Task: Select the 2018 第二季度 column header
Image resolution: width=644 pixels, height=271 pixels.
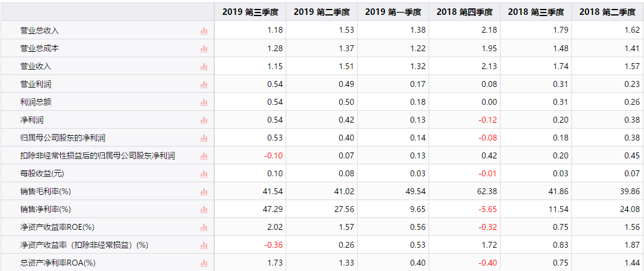Action: click(608, 13)
